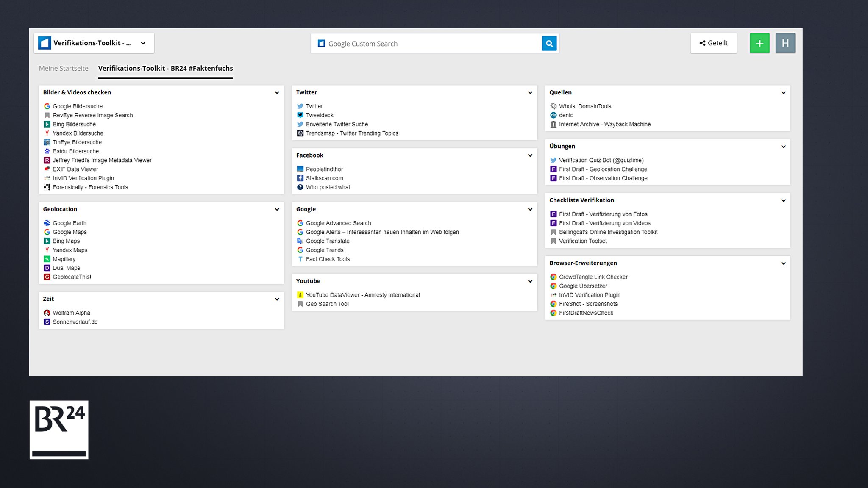Open the Peoplefindthor link
Image resolution: width=868 pixels, height=488 pixels.
(324, 169)
